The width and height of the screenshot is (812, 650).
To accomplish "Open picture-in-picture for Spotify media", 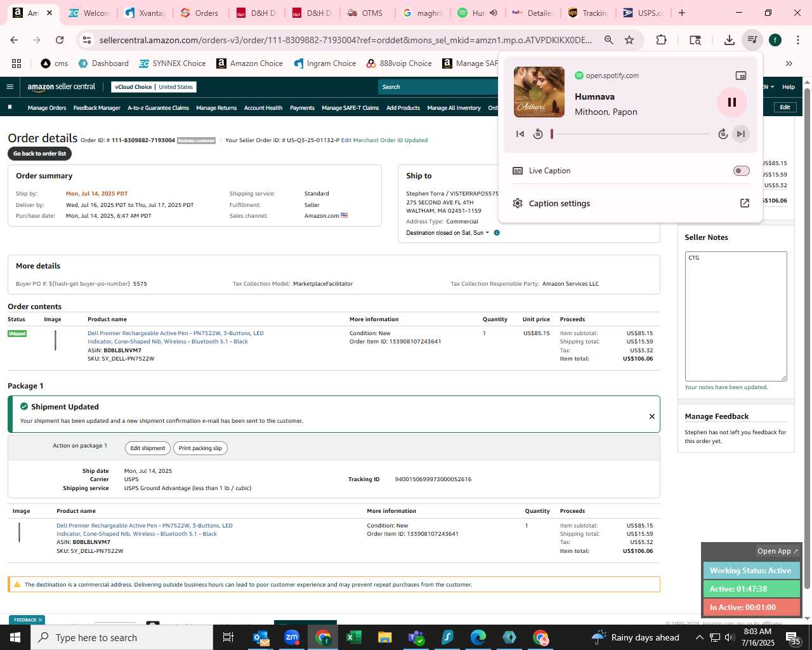I will pyautogui.click(x=740, y=76).
